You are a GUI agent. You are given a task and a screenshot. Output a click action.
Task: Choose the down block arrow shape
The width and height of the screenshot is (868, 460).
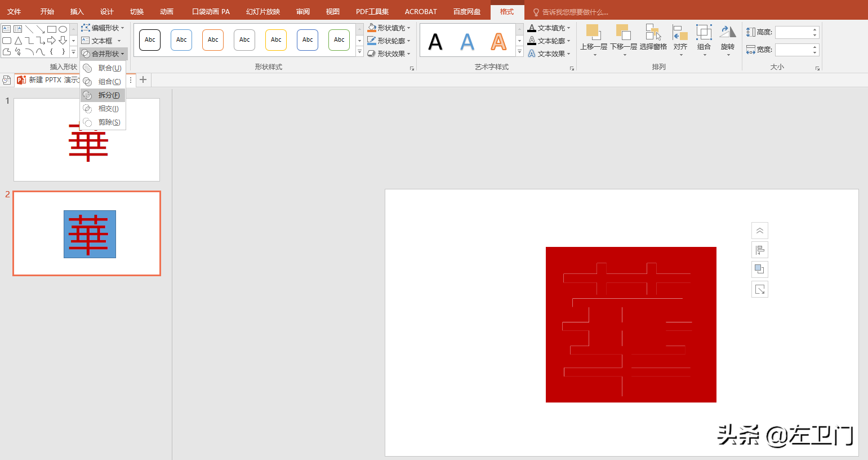pos(63,40)
